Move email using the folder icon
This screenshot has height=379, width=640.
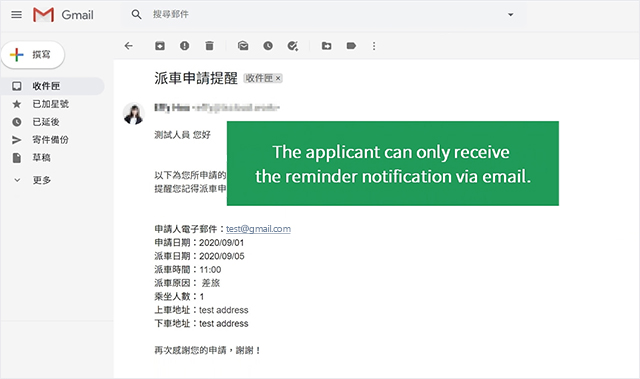coord(327,46)
